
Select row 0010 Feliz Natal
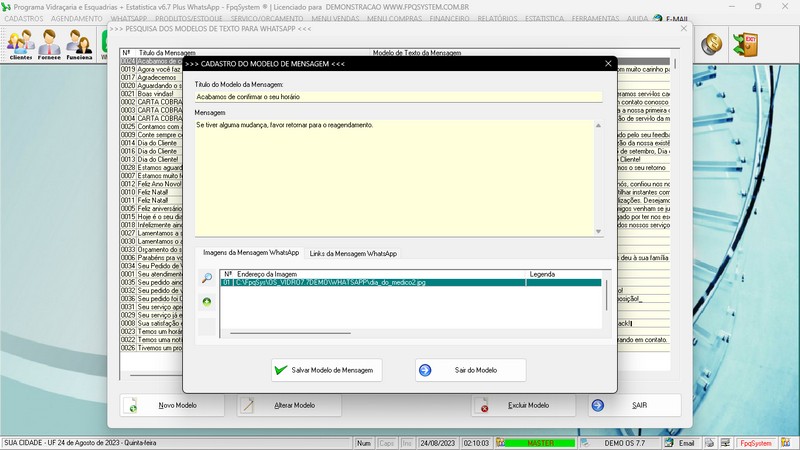(151, 192)
